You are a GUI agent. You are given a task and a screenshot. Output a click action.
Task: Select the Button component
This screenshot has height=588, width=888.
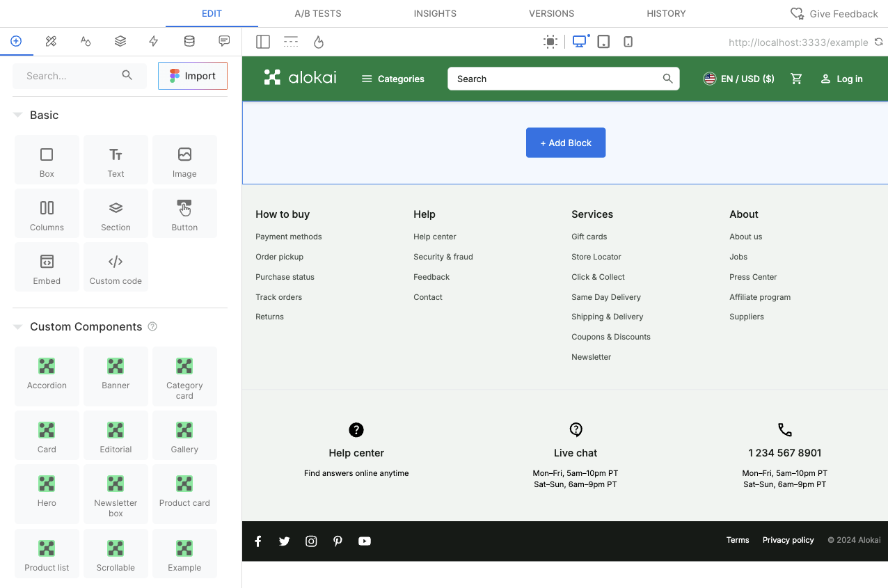pos(184,214)
